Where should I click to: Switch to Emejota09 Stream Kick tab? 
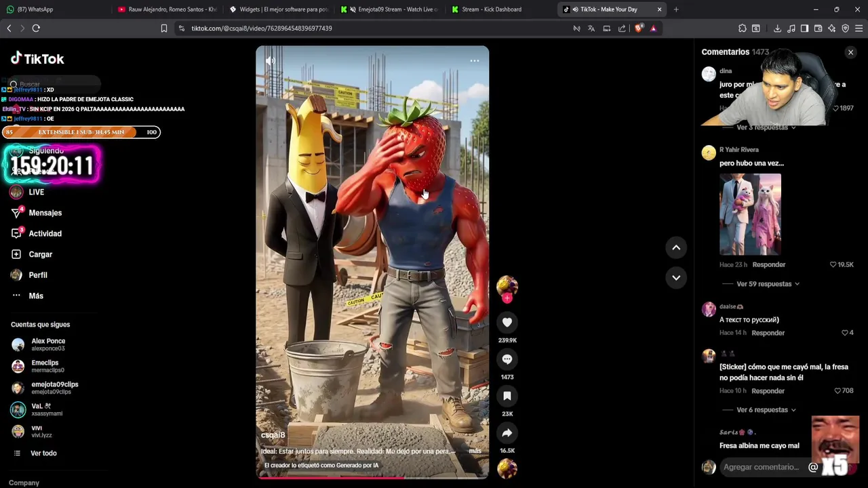[390, 9]
